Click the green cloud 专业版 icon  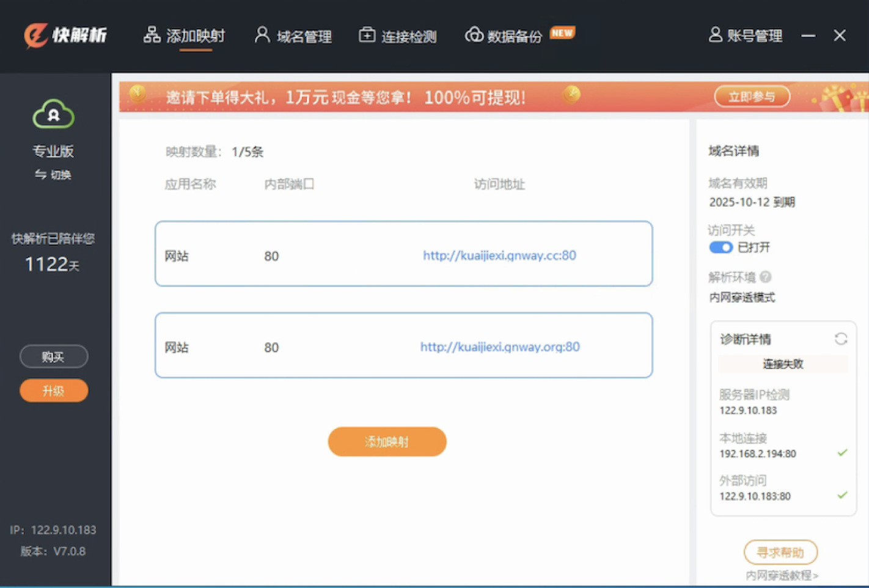54,114
